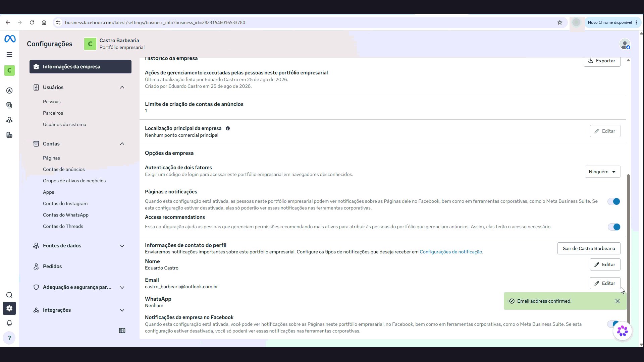Bookmark this page with star icon
Viewport: 644px width, 362px height.
tap(560, 22)
